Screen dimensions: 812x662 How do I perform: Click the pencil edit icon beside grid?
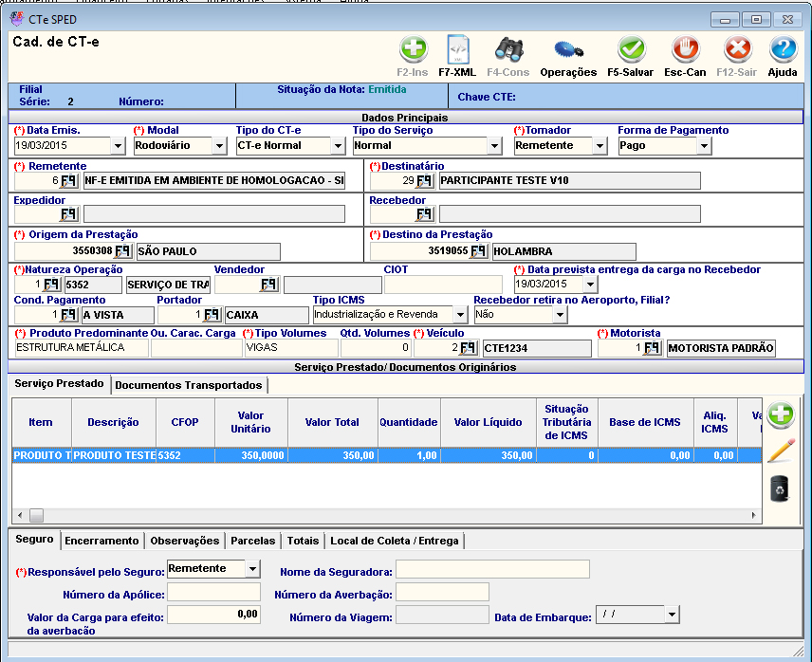coord(780,451)
